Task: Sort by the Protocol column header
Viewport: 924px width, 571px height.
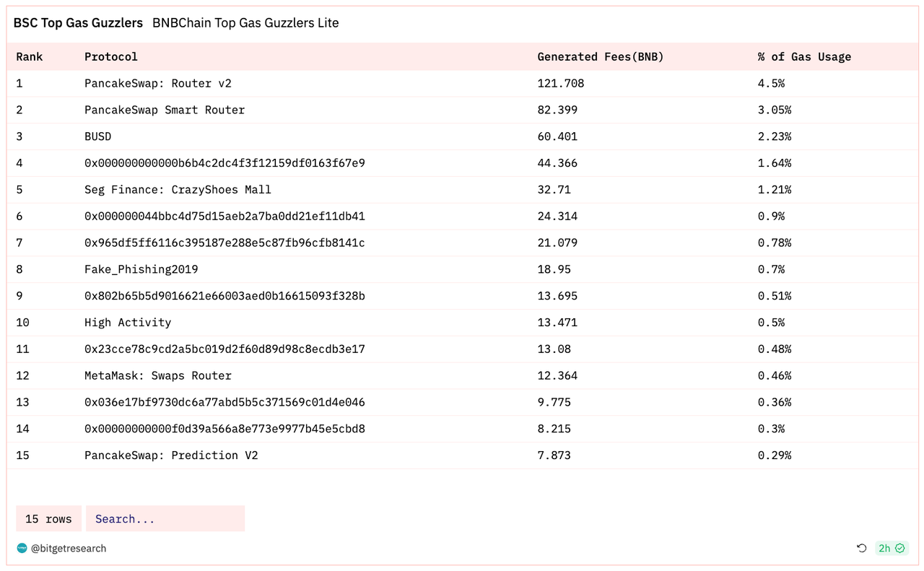Action: [111, 56]
